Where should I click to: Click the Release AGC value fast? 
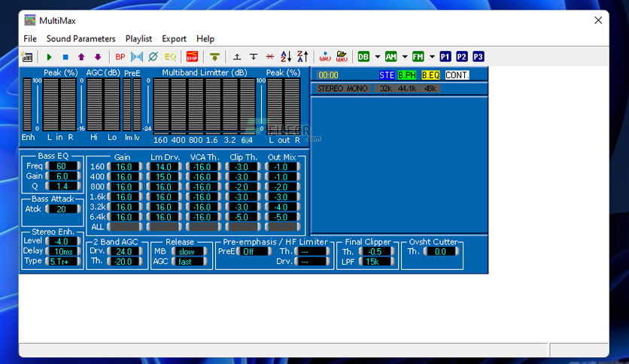(190, 262)
